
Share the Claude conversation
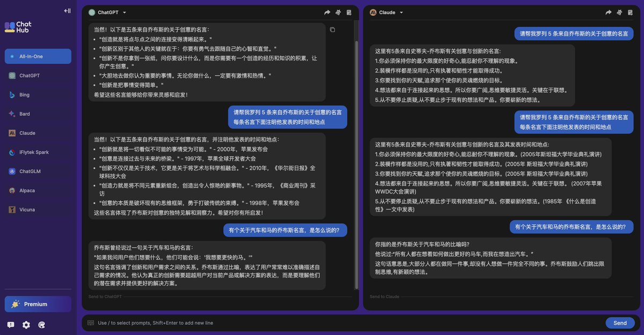tap(609, 12)
